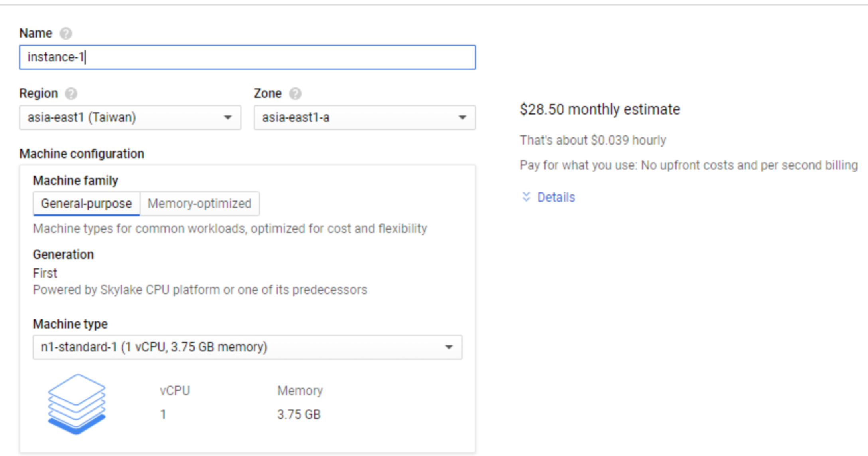Switch to the Memory-optimized tab
Screen dimensions: 868x456
point(199,204)
